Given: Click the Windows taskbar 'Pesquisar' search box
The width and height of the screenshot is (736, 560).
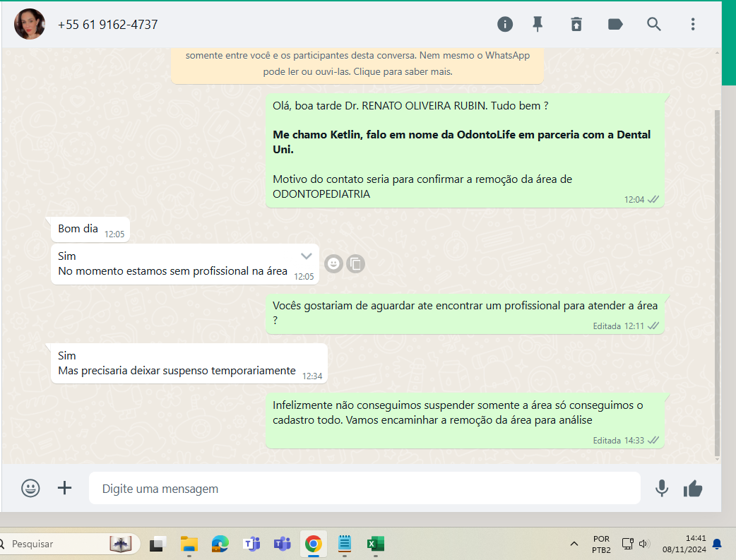Looking at the screenshot, I should click(x=69, y=544).
